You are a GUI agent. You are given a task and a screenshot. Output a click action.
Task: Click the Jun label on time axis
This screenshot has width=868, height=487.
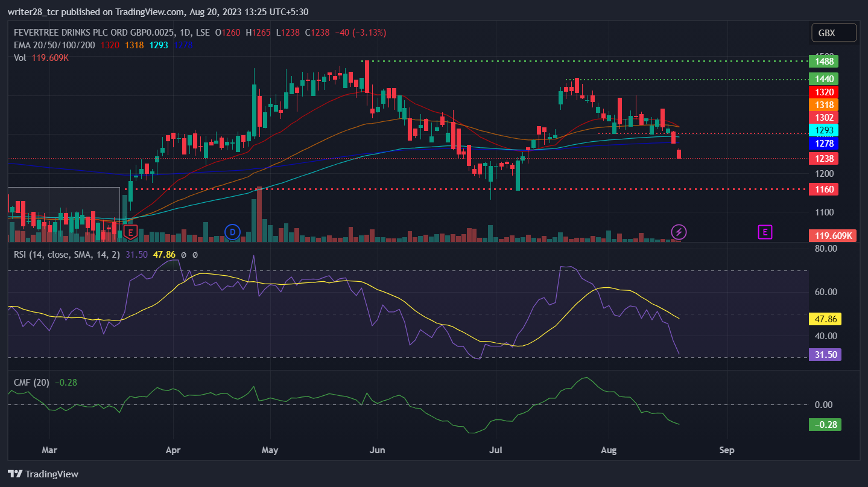(x=378, y=450)
